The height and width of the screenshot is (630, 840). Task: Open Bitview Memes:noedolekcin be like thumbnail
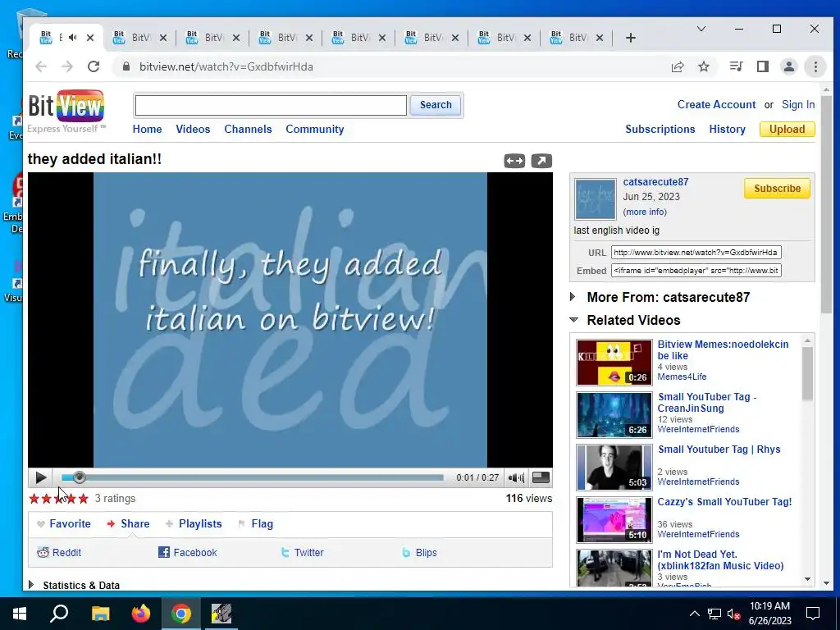coord(614,362)
